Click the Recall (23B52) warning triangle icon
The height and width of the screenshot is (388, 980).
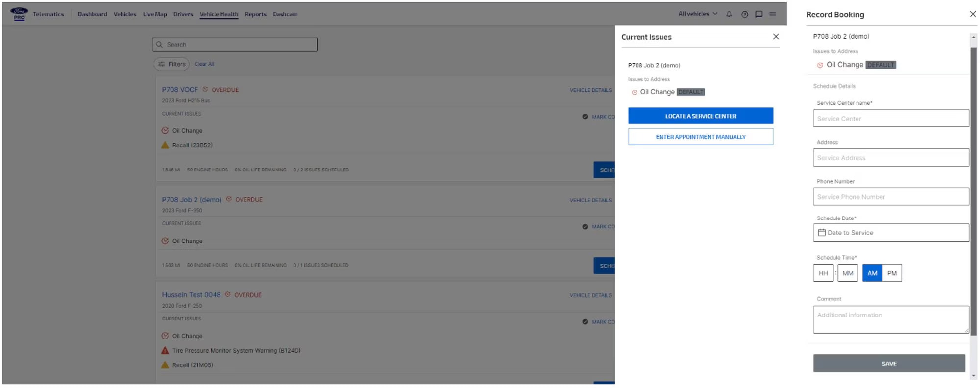pyautogui.click(x=165, y=145)
